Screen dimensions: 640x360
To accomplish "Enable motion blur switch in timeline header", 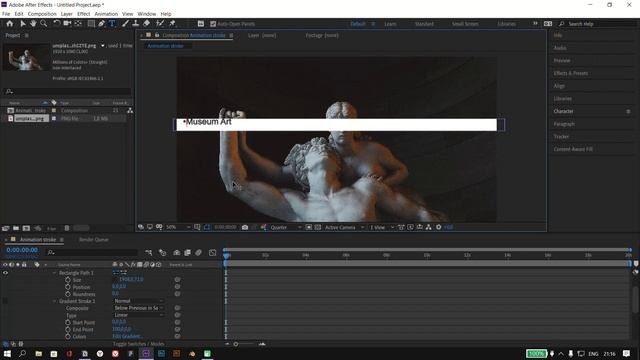I will pos(198,253).
